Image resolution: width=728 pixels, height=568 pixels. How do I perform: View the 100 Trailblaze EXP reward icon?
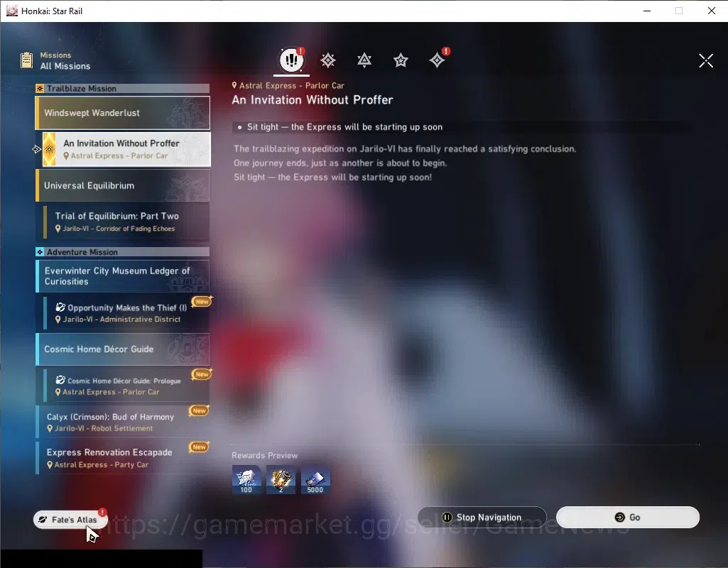click(246, 479)
